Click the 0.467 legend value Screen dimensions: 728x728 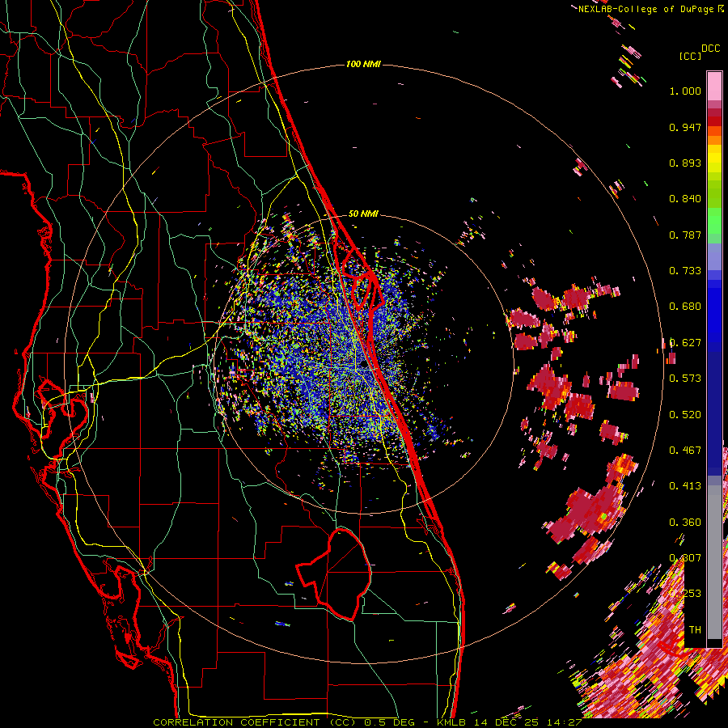[685, 451]
